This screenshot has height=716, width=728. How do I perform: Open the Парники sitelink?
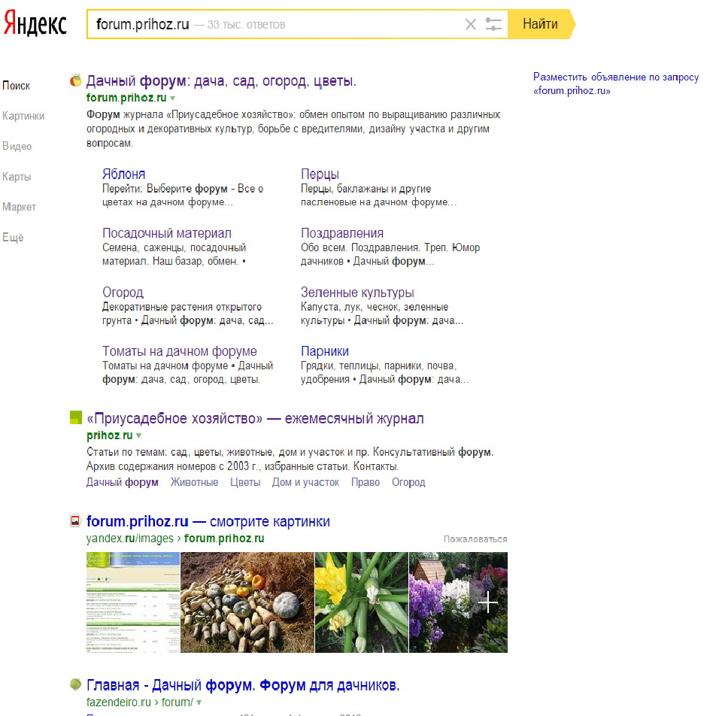click(x=325, y=351)
